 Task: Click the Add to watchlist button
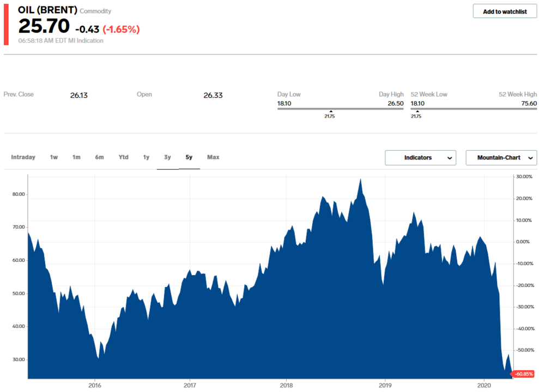[505, 11]
